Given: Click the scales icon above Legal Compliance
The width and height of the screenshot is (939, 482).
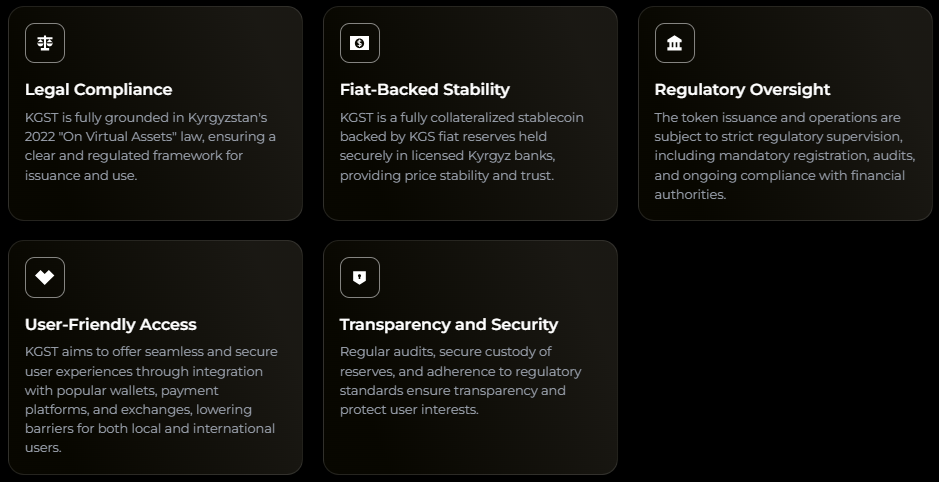Looking at the screenshot, I should (45, 43).
